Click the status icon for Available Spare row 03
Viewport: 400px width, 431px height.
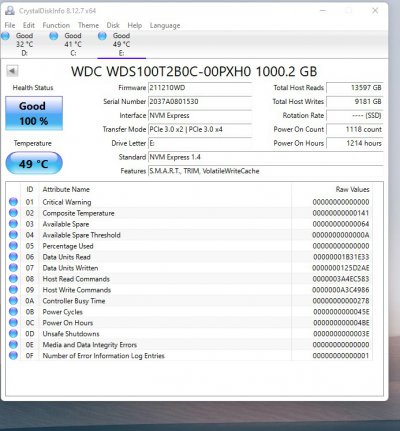click(x=13, y=224)
